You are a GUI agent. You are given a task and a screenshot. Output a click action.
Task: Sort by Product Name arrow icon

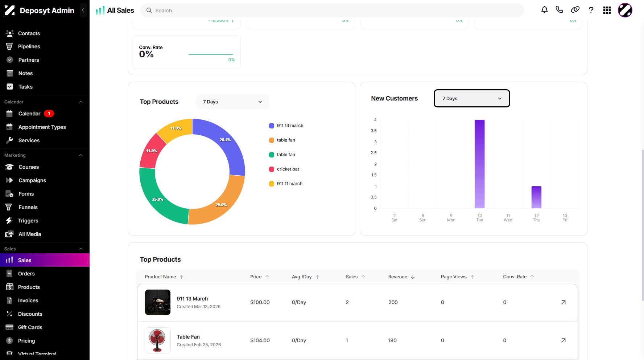click(182, 277)
